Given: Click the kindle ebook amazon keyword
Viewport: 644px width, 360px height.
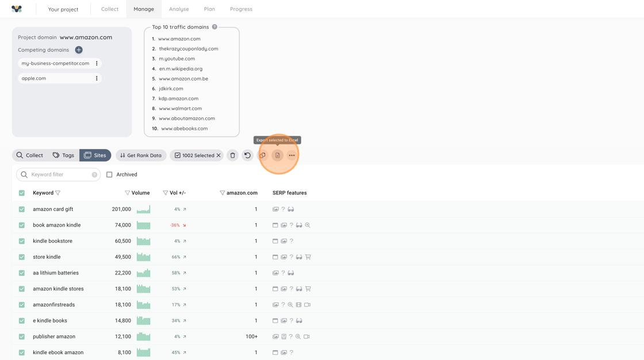Looking at the screenshot, I should click(x=58, y=353).
